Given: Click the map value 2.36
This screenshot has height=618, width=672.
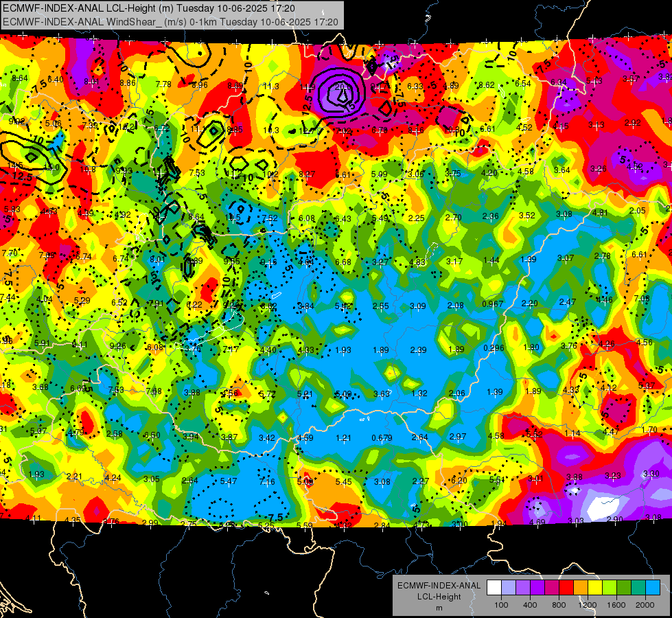Looking at the screenshot, I should pos(490,216).
